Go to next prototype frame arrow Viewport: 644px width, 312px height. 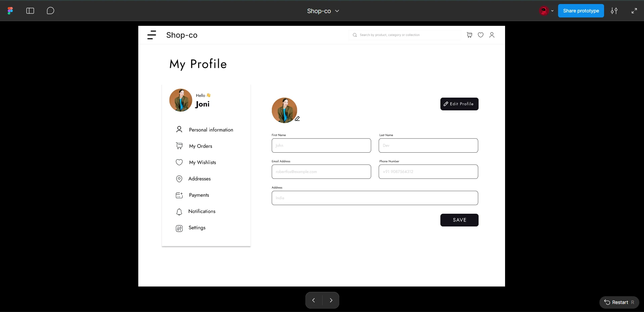click(331, 300)
